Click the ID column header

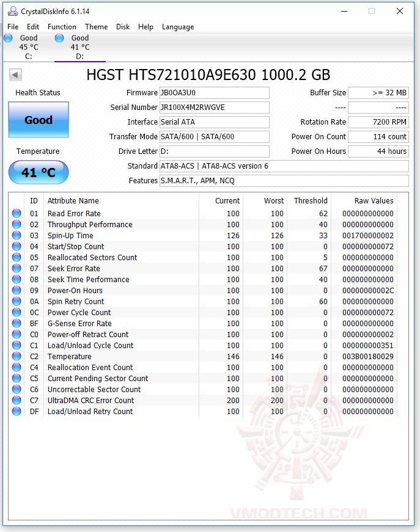tap(34, 200)
